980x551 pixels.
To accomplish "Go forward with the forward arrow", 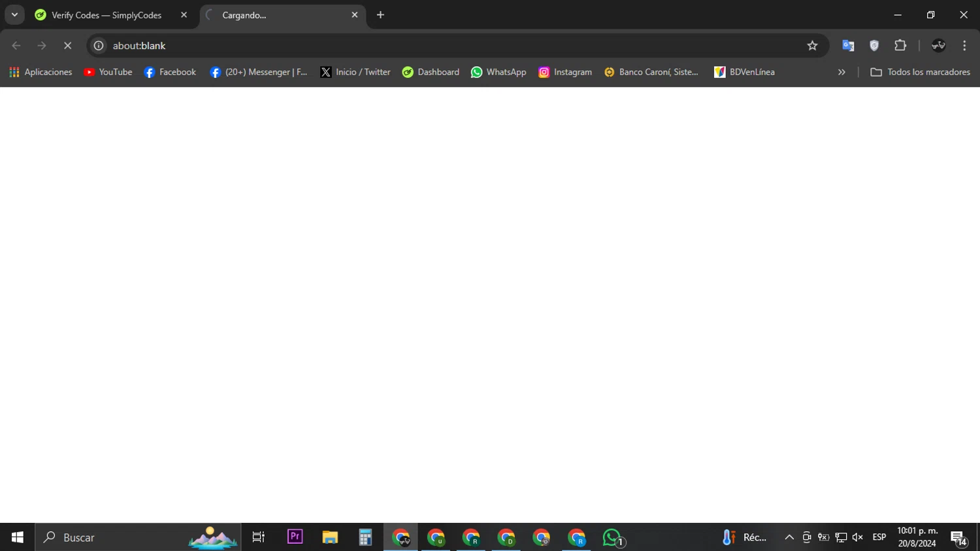I will pos(42,46).
